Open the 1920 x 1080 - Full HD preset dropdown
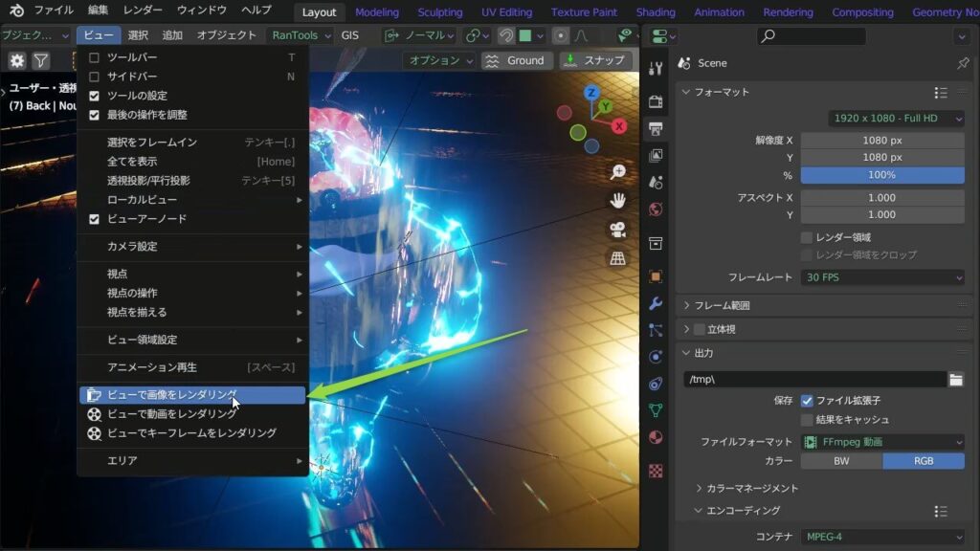The width and height of the screenshot is (980, 551). coord(896,118)
